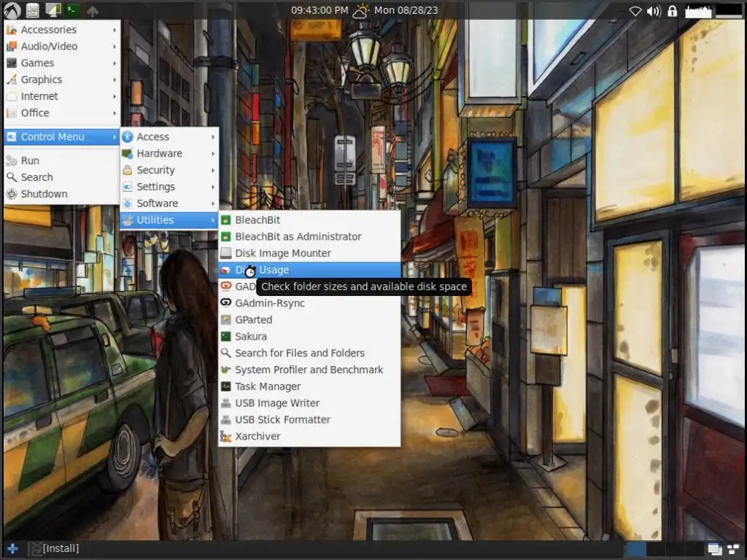
Task: Launch System Profiler and Benchmark
Action: (309, 370)
